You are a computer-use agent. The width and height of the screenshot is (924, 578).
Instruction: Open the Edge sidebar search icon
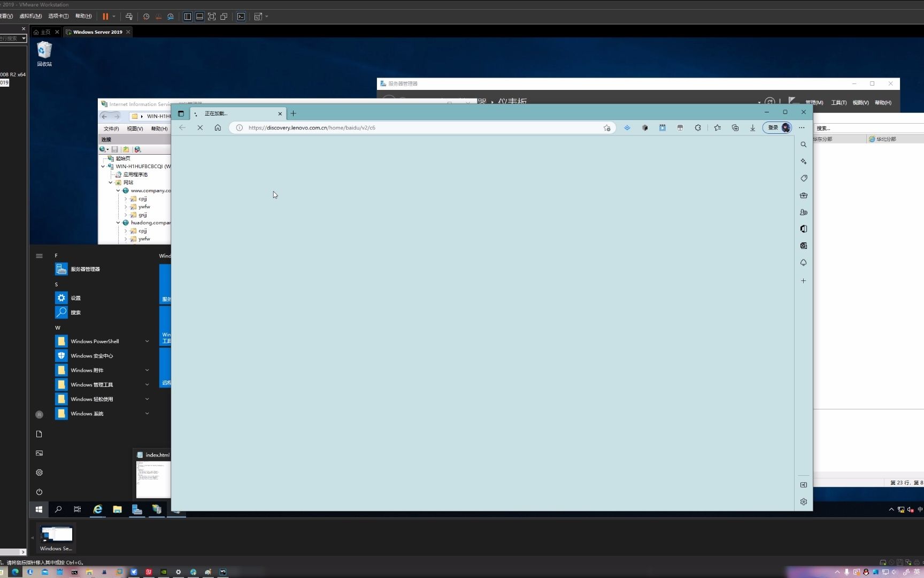pos(803,144)
